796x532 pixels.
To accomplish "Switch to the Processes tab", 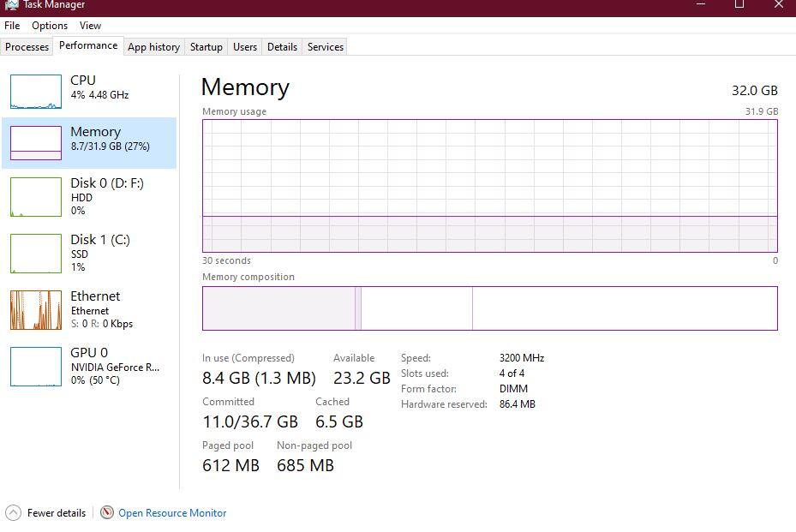I will pos(27,47).
